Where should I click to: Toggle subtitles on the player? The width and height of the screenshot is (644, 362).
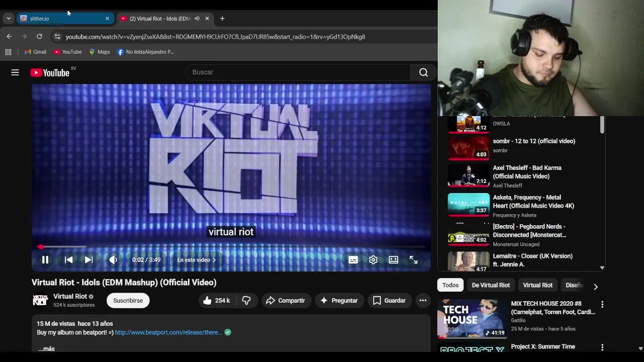coord(353,260)
